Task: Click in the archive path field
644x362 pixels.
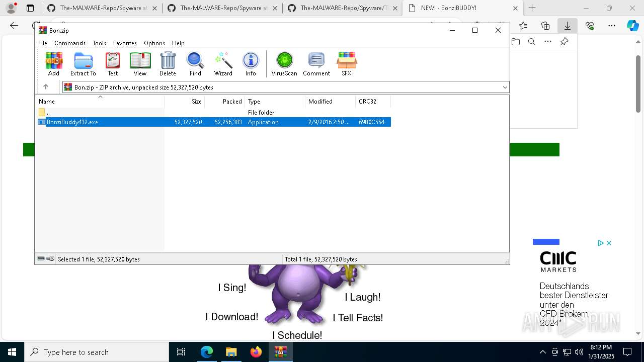Action: tap(285, 87)
